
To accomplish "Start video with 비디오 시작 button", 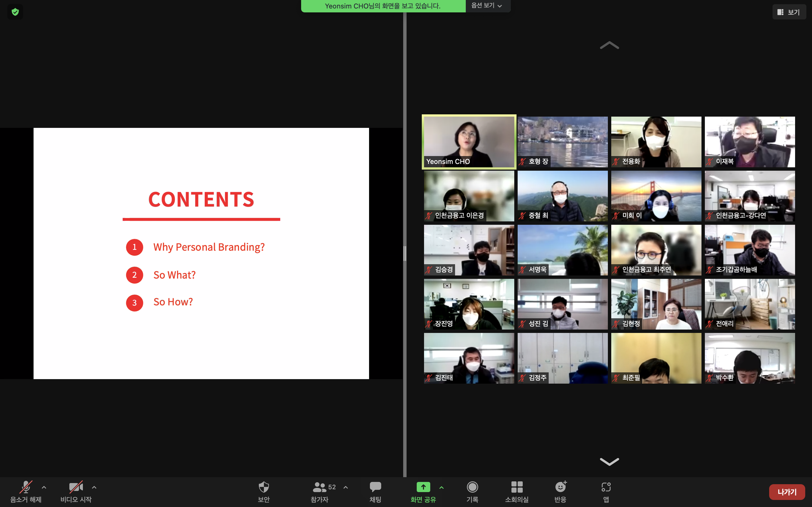I will tap(76, 487).
